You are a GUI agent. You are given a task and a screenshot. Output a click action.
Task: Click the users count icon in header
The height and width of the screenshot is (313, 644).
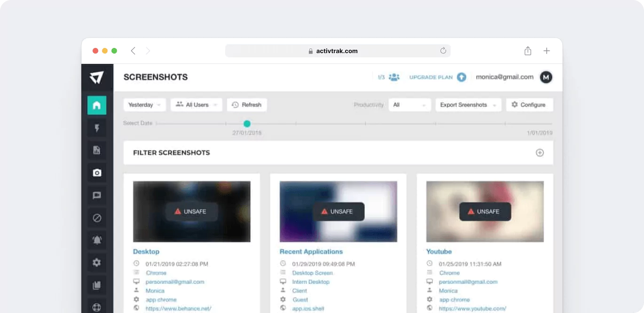point(393,77)
